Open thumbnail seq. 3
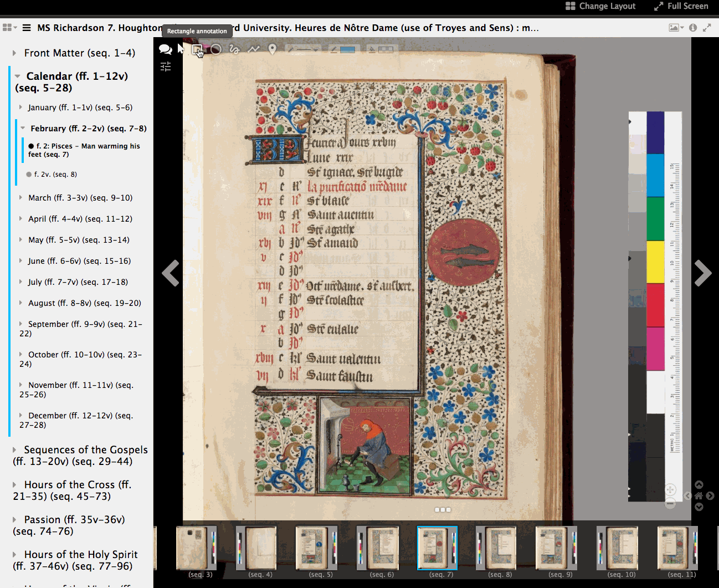719x588 pixels. click(x=196, y=548)
